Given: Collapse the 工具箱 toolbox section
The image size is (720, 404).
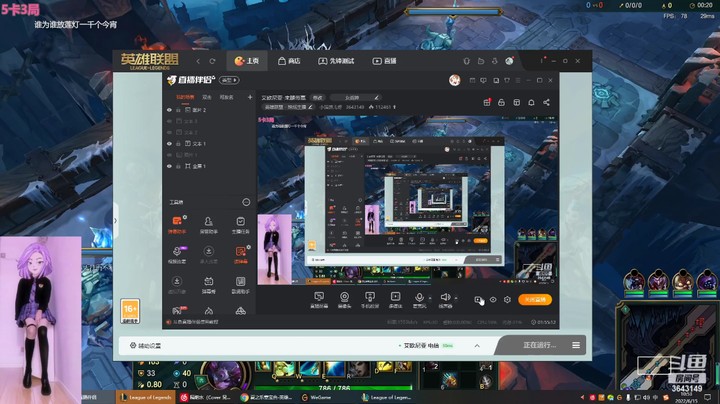Looking at the screenshot, I should [x=246, y=202].
